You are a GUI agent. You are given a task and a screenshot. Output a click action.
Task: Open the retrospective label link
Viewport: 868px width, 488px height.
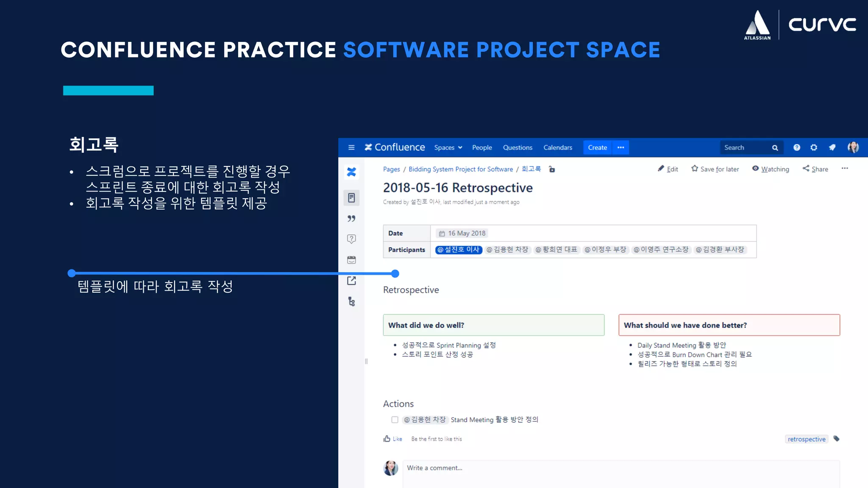click(x=807, y=439)
